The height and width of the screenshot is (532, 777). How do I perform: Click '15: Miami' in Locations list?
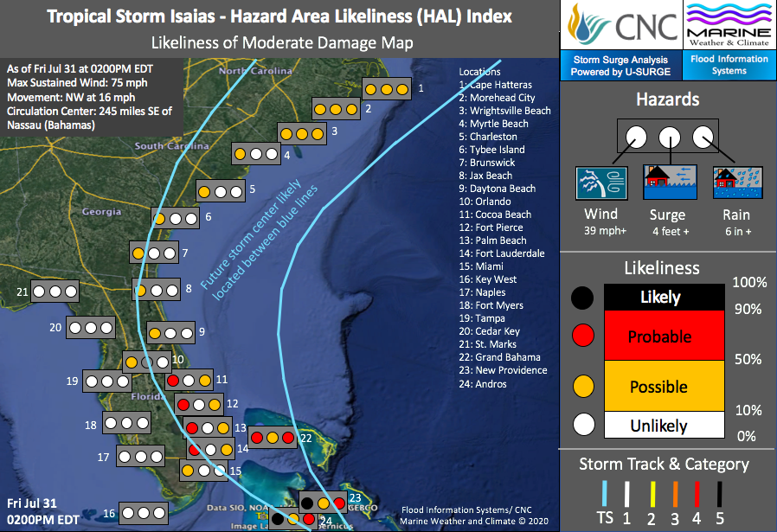pos(481,266)
